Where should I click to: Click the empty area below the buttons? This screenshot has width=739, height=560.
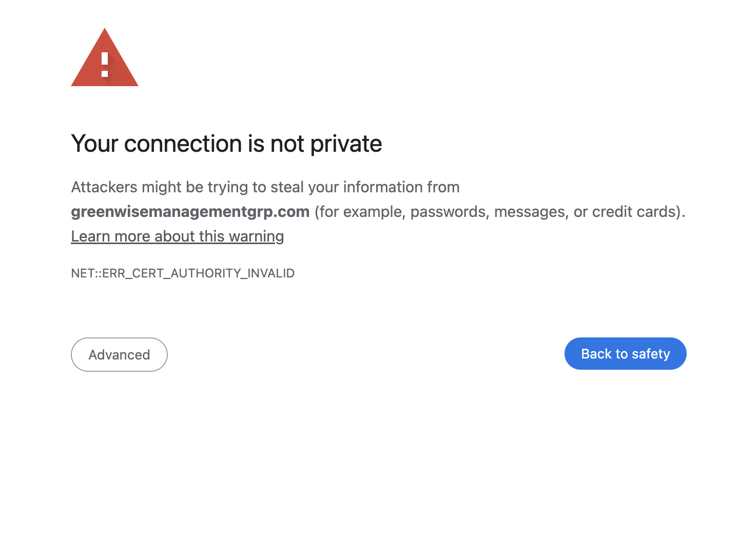pyautogui.click(x=369, y=462)
